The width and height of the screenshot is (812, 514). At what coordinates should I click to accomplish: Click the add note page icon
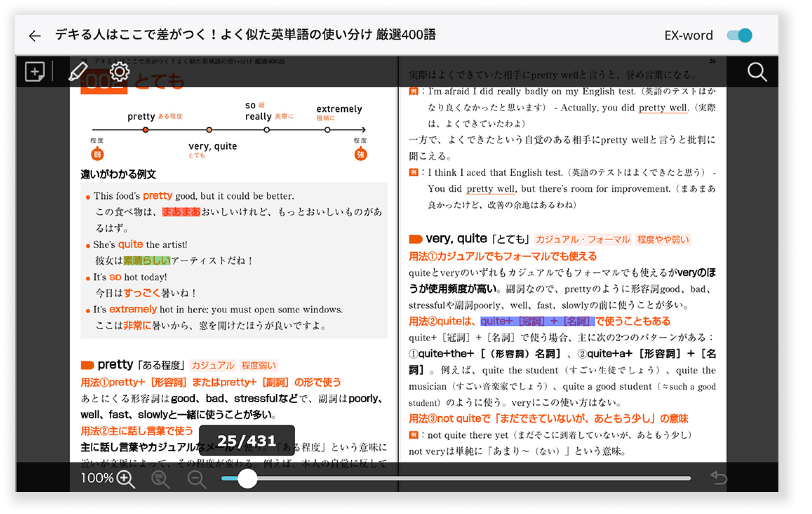pos(35,71)
